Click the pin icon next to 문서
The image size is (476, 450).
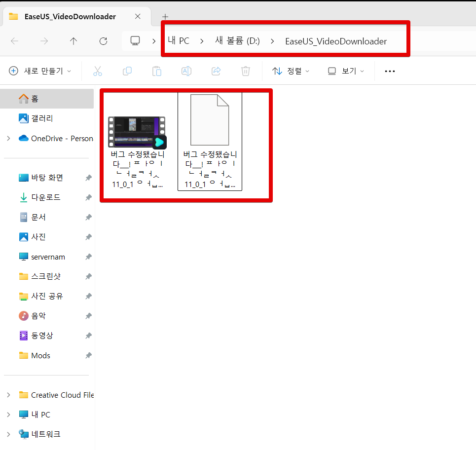88,217
